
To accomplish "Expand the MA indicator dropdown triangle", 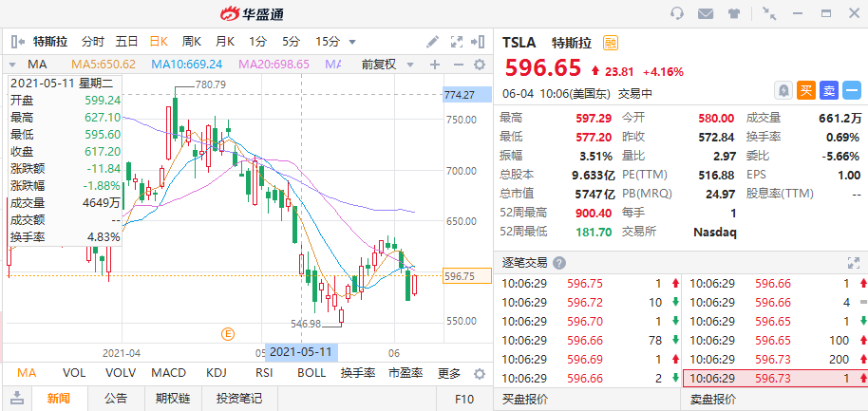I will click(12, 65).
